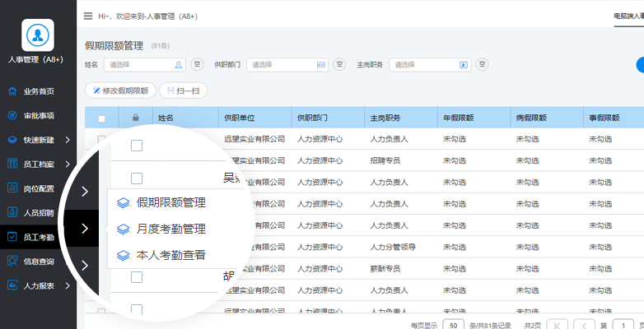
Task: Click the hamburger menu icon in header
Action: (88, 16)
